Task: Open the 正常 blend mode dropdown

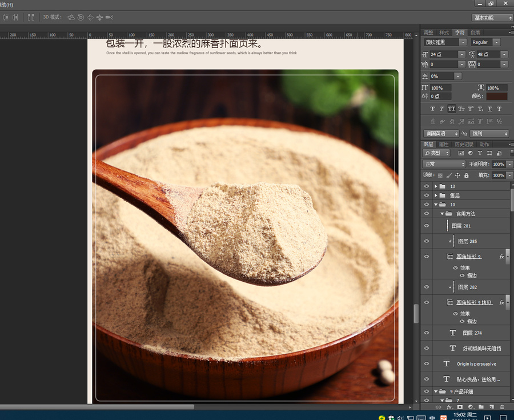Action: [x=444, y=164]
